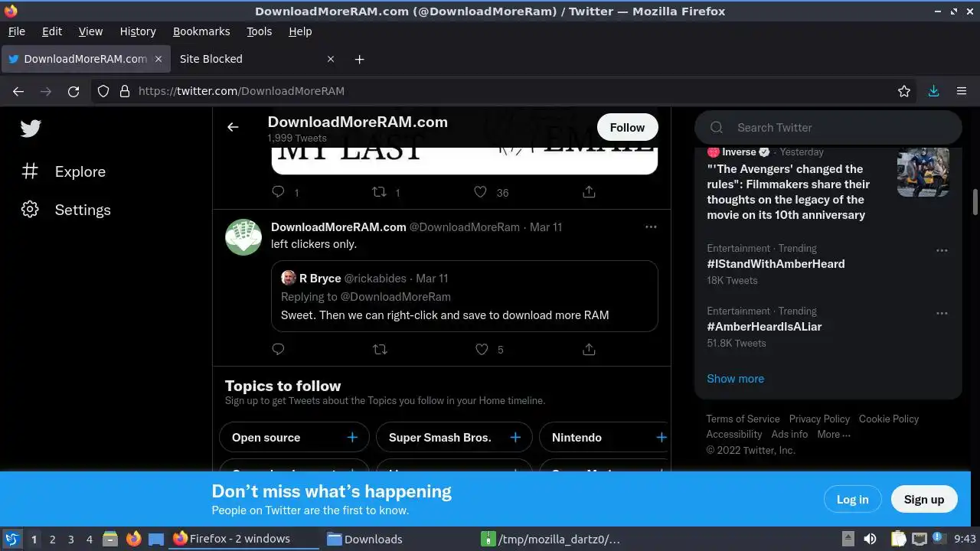The image size is (980, 551).
Task: Open Explore from the hashtag icon
Action: (30, 171)
